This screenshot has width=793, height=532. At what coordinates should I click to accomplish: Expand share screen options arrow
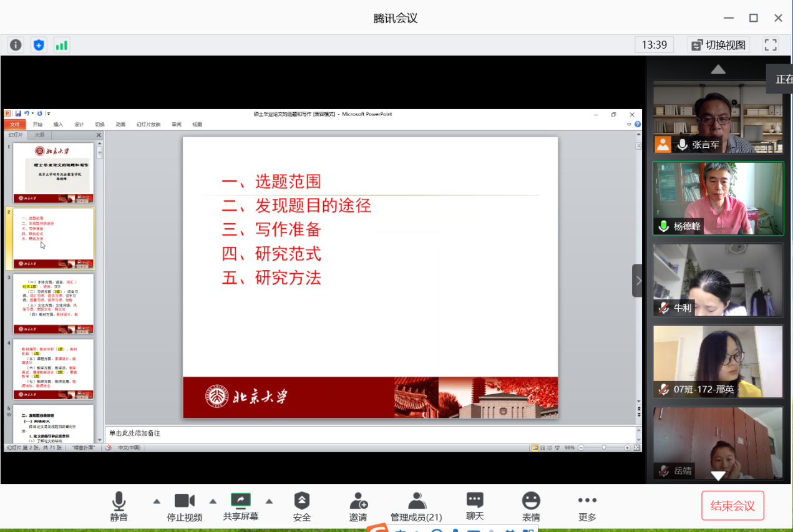pos(269,501)
